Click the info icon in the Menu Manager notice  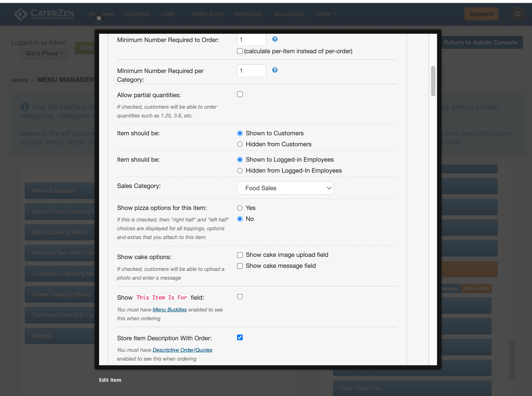pos(25,107)
